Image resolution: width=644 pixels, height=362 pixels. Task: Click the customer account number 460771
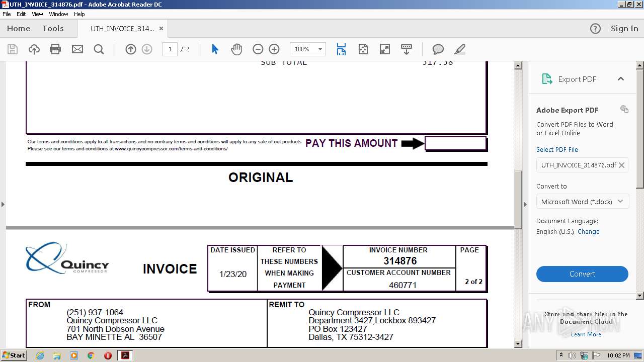point(403,285)
